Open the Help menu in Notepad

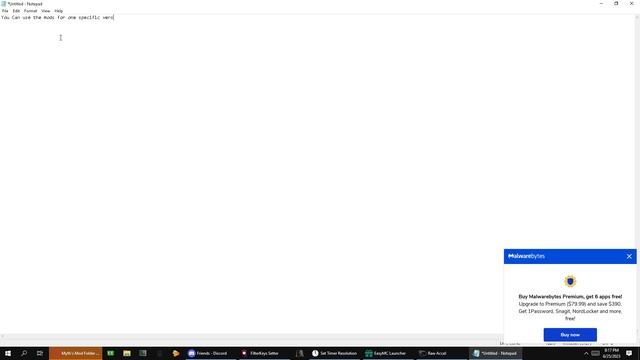tap(59, 11)
